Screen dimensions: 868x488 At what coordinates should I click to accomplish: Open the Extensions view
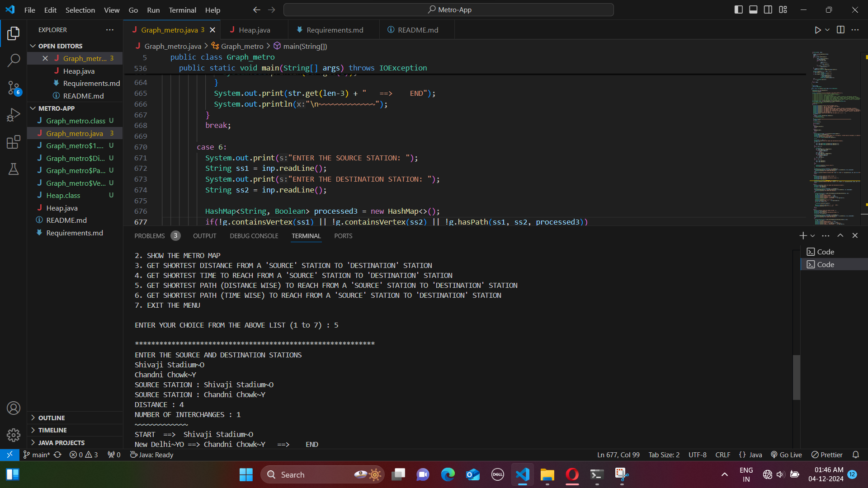14,142
